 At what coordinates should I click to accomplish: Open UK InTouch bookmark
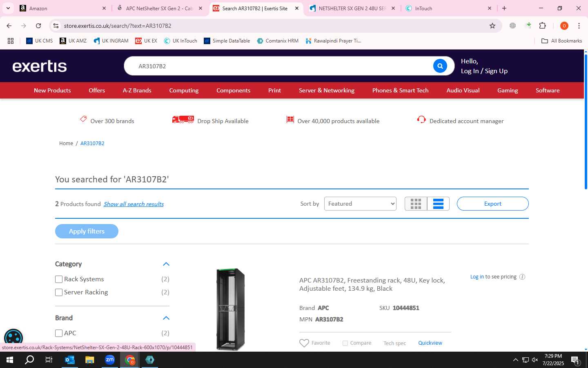click(180, 41)
